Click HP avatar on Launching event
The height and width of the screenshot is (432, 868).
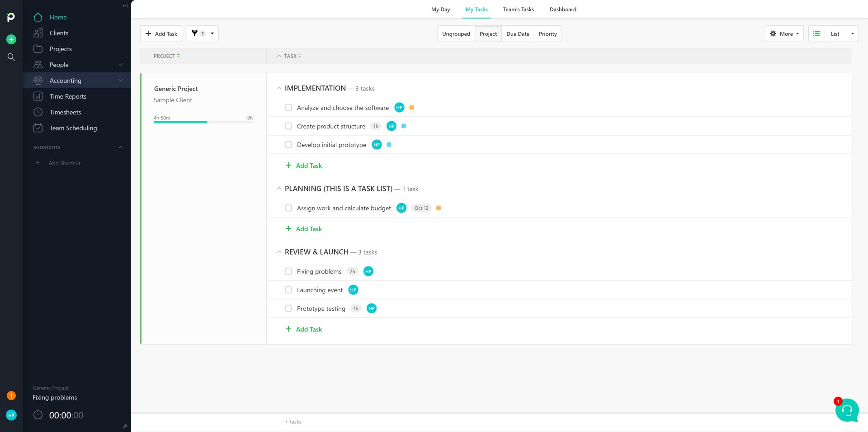[x=354, y=290]
